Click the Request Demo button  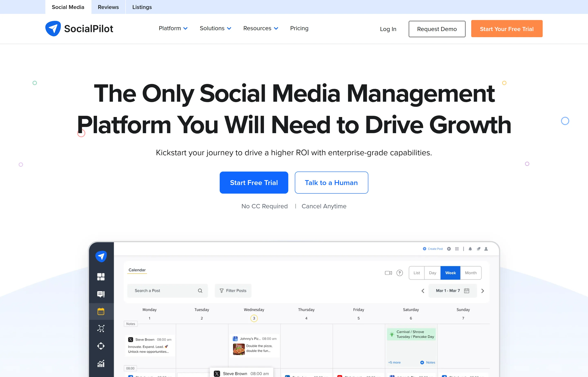pyautogui.click(x=437, y=29)
